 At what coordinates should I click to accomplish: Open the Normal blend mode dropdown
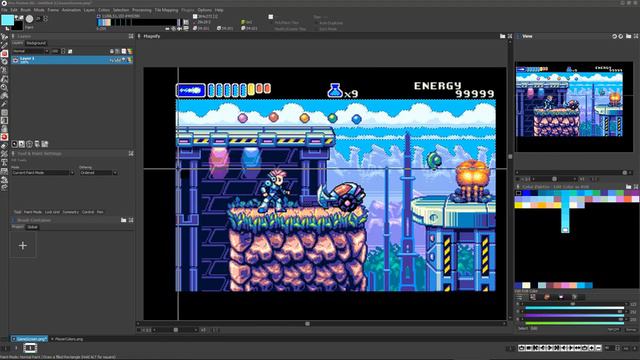[30, 51]
